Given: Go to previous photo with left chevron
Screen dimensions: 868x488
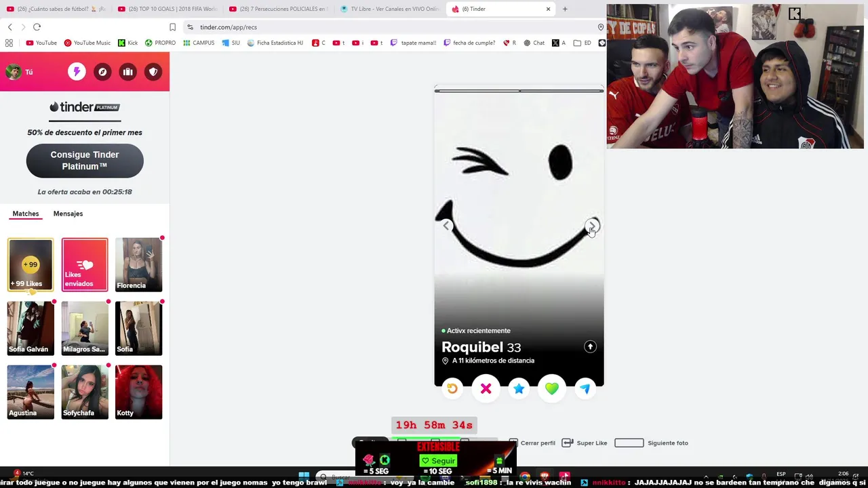Looking at the screenshot, I should (446, 226).
